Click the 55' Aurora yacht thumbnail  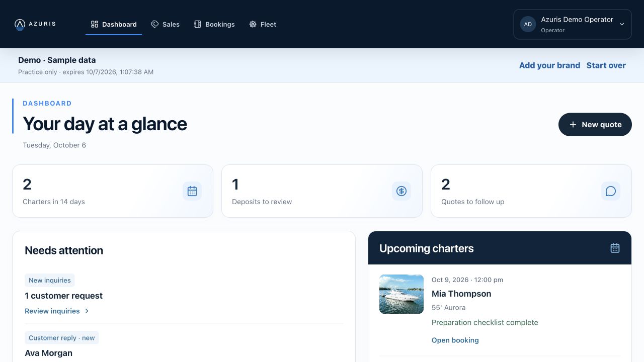tap(401, 294)
